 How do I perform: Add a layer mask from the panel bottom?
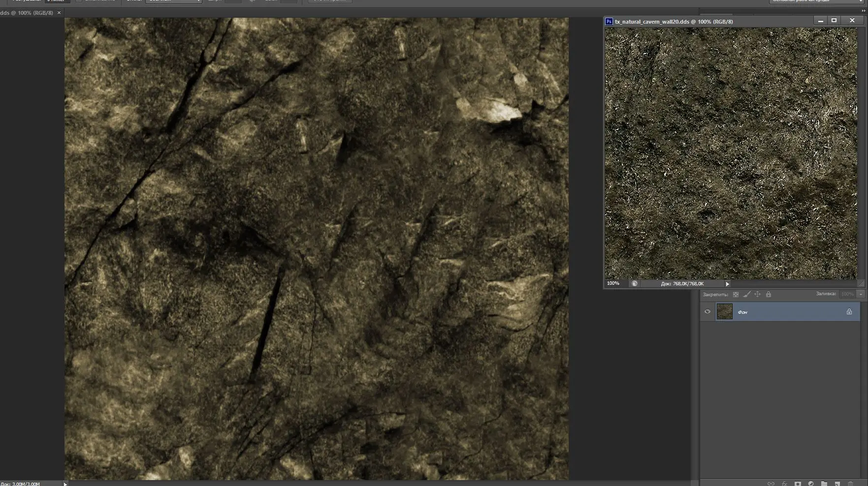point(798,484)
